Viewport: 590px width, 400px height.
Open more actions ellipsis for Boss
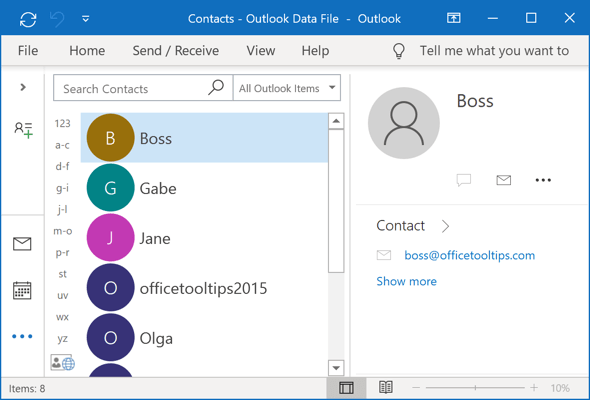[543, 180]
